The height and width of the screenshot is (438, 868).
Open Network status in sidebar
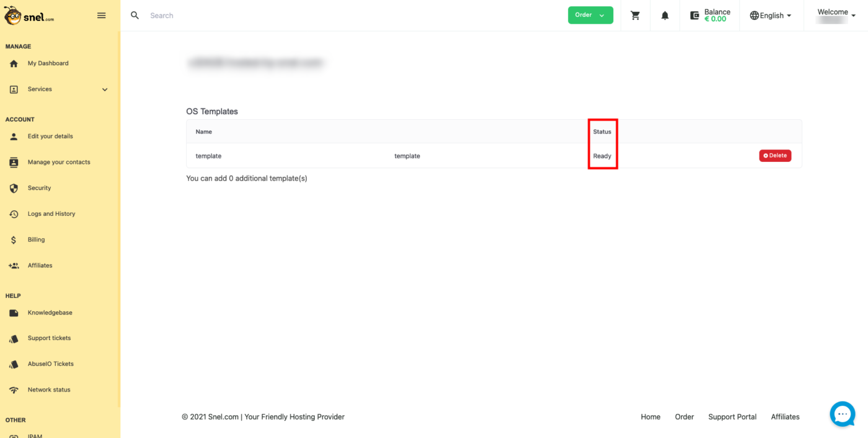click(x=48, y=390)
